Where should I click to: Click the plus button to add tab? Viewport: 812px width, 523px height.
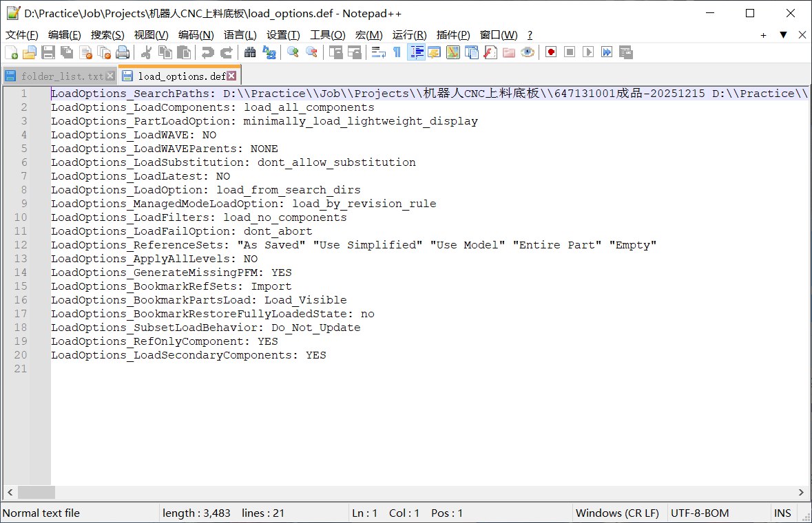[763, 35]
